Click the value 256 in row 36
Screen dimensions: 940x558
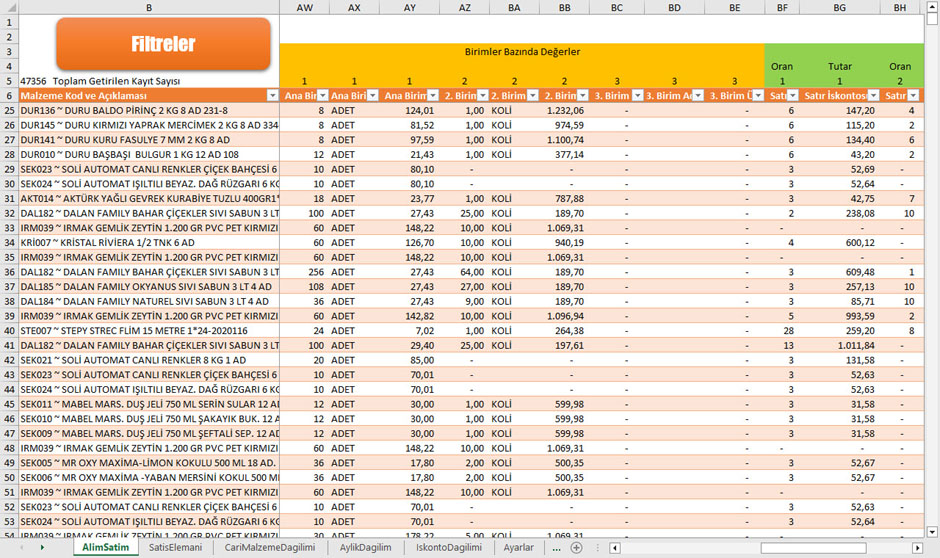tap(316, 272)
